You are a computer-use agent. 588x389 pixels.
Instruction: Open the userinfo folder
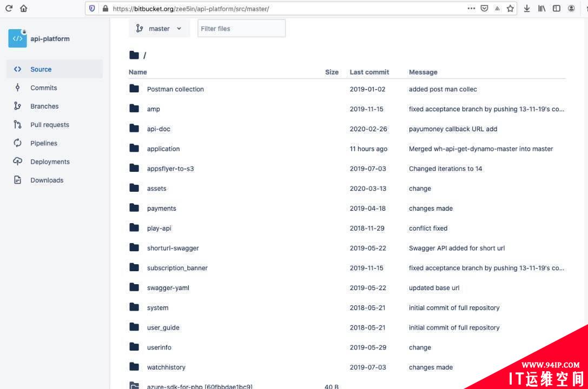point(159,347)
